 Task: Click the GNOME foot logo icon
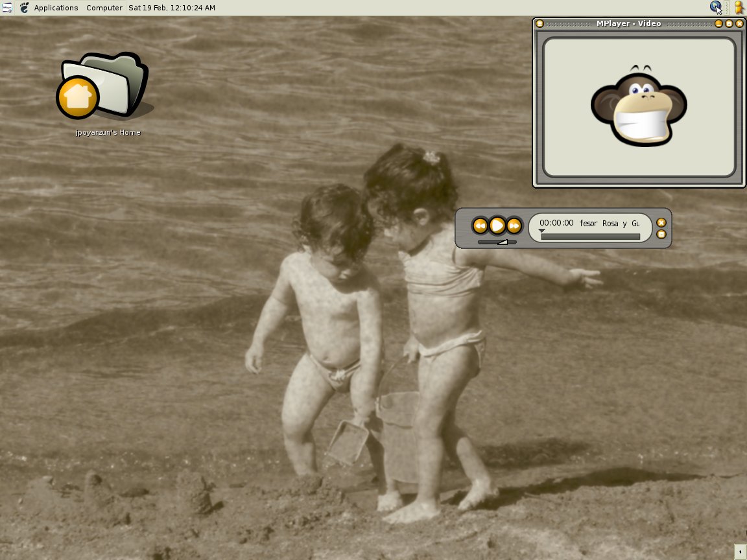tap(24, 8)
